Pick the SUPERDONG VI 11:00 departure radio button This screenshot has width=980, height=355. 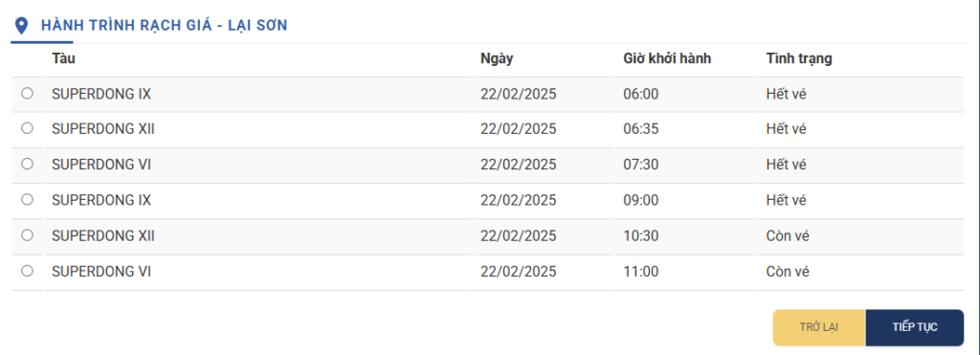point(27,271)
